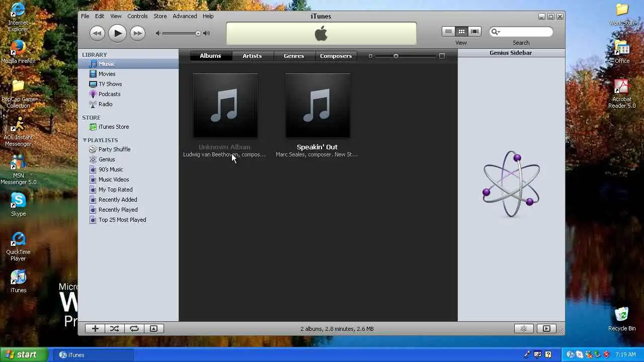Click the Speakin' Out album title
644x362 pixels.
click(317, 147)
